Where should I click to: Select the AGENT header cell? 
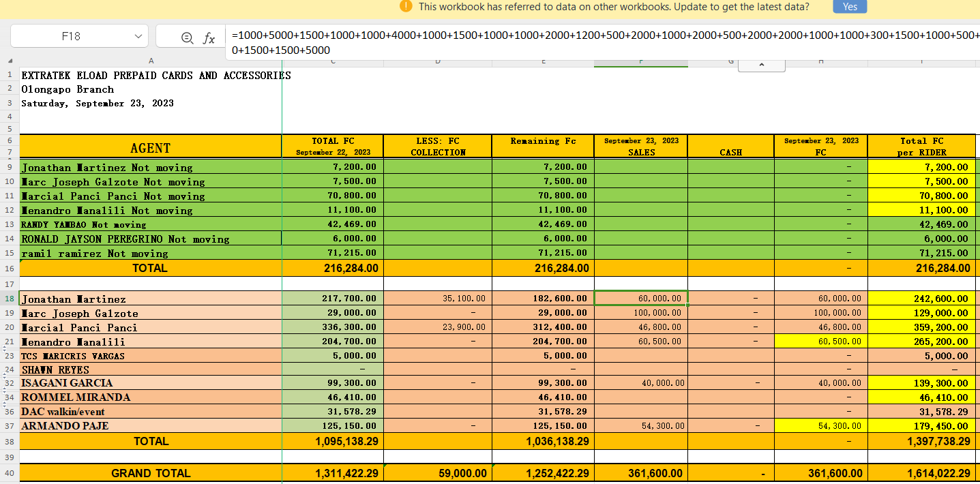pos(150,148)
